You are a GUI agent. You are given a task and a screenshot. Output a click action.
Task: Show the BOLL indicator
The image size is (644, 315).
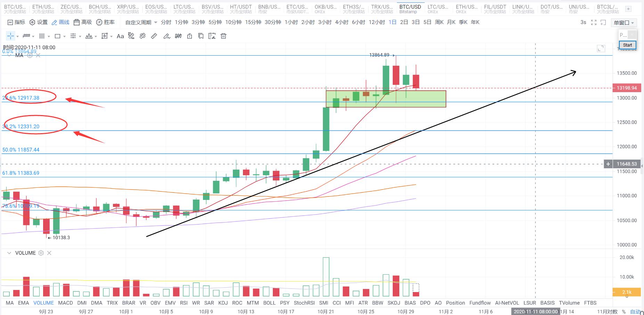(x=269, y=303)
